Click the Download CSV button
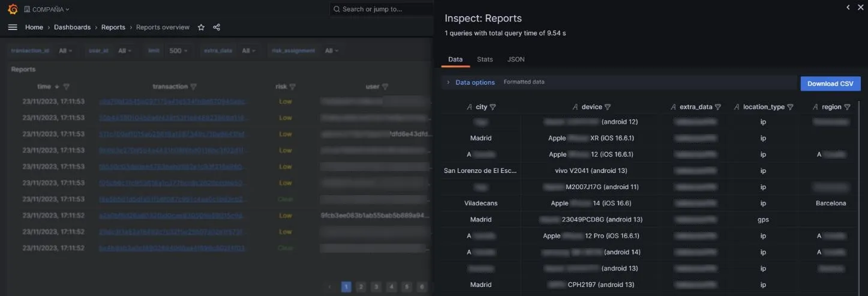 (x=830, y=83)
